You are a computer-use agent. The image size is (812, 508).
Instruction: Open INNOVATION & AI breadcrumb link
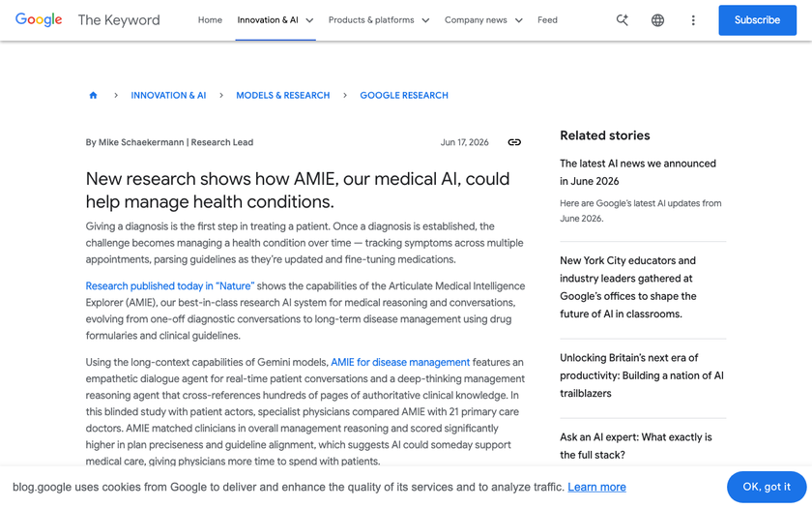coord(168,96)
